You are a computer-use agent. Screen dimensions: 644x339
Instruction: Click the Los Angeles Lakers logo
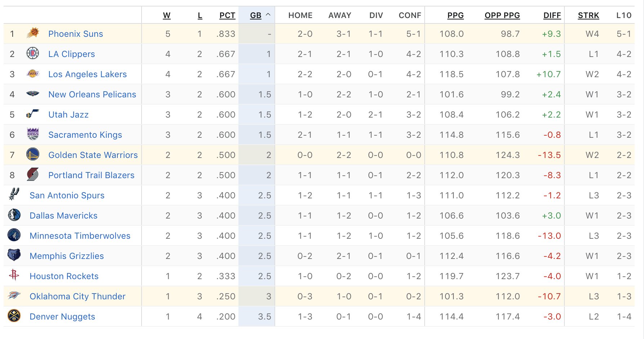click(x=33, y=74)
